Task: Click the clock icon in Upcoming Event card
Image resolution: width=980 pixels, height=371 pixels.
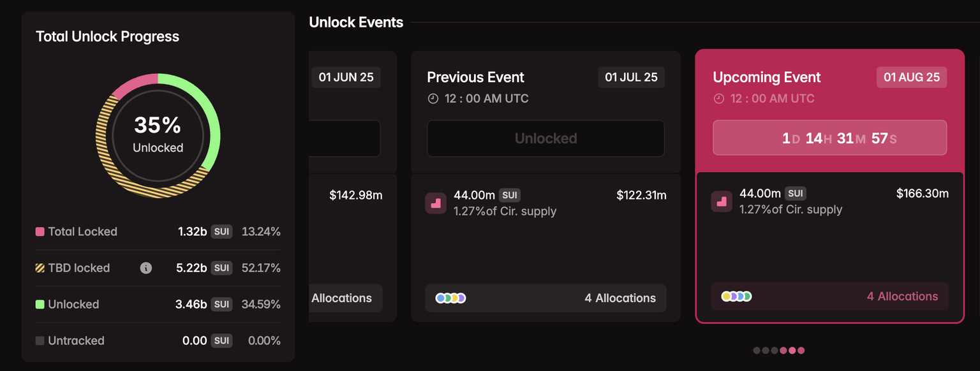Action: [x=719, y=99]
